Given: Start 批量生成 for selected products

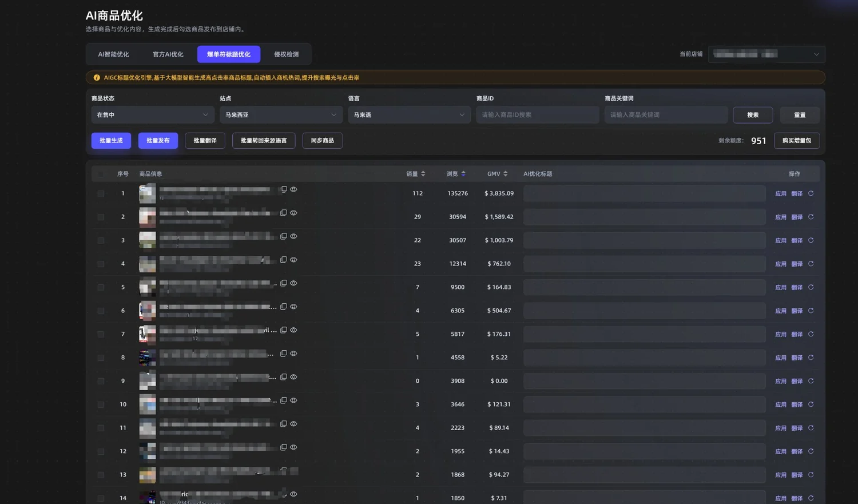Looking at the screenshot, I should click(111, 141).
